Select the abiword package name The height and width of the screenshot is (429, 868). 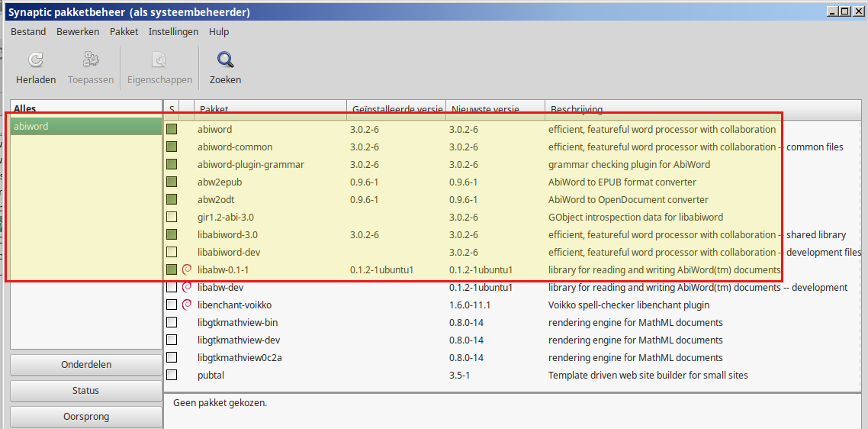[x=215, y=129]
